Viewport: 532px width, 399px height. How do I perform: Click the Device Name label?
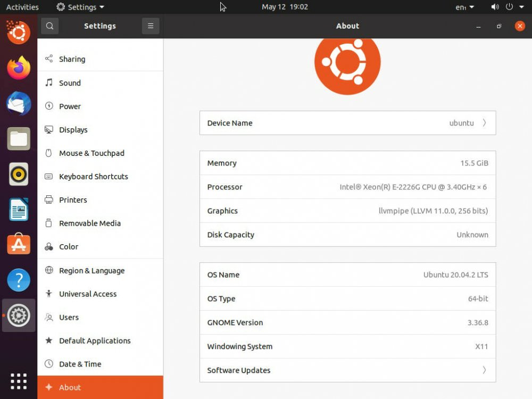coord(230,123)
